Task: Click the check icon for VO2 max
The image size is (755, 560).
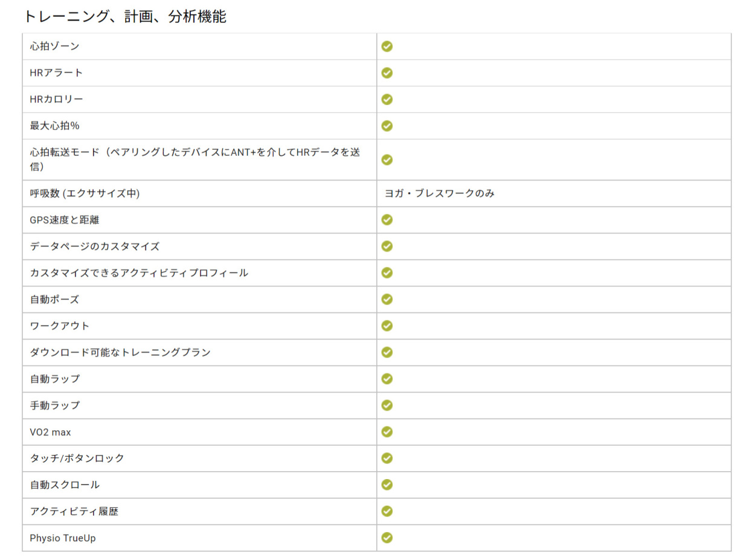Action: tap(387, 432)
